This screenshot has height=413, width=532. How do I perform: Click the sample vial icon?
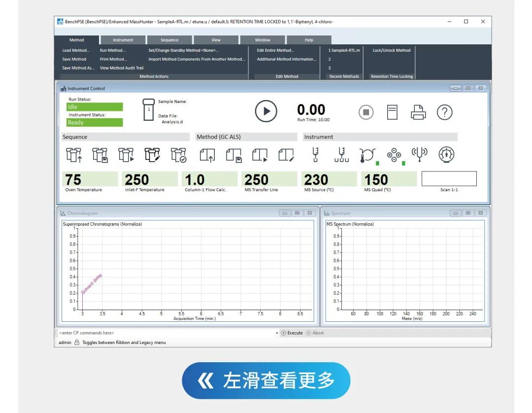click(x=149, y=110)
